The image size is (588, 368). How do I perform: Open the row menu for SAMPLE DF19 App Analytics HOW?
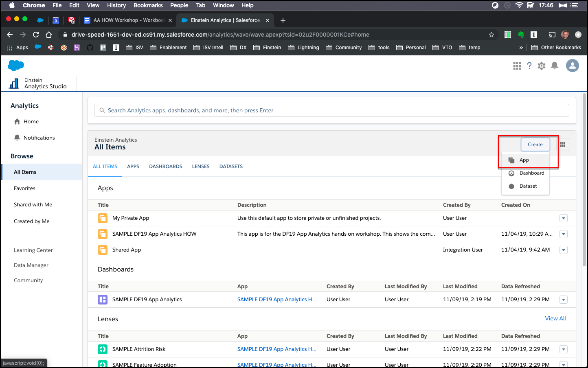[564, 234]
